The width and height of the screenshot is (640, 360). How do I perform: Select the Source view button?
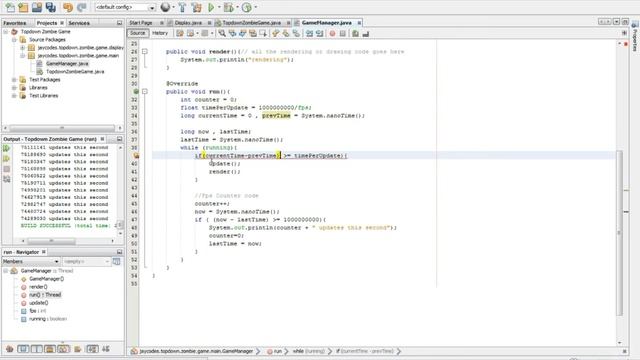coord(138,33)
